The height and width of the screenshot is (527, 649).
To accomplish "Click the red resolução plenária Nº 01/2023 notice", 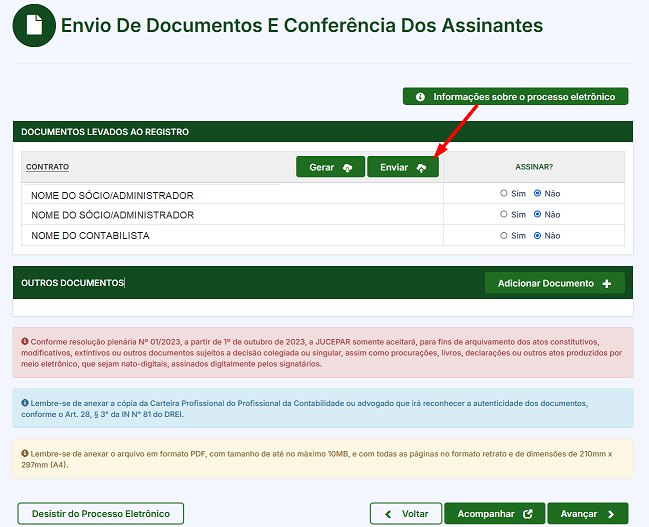I will [323, 353].
